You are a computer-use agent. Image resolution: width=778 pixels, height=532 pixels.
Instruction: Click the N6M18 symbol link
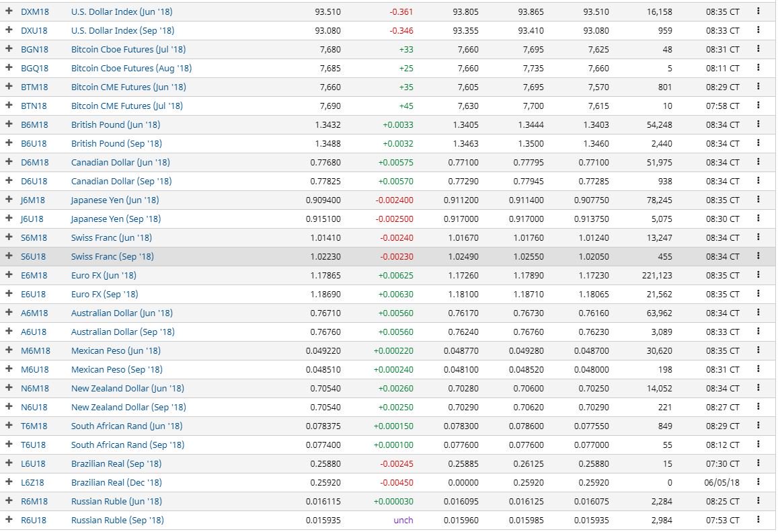34,389
